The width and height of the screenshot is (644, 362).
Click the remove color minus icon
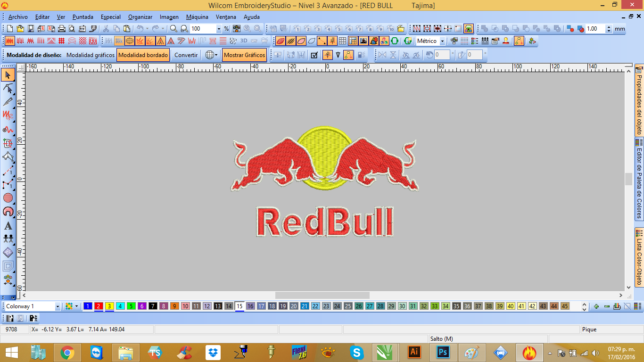click(x=607, y=306)
